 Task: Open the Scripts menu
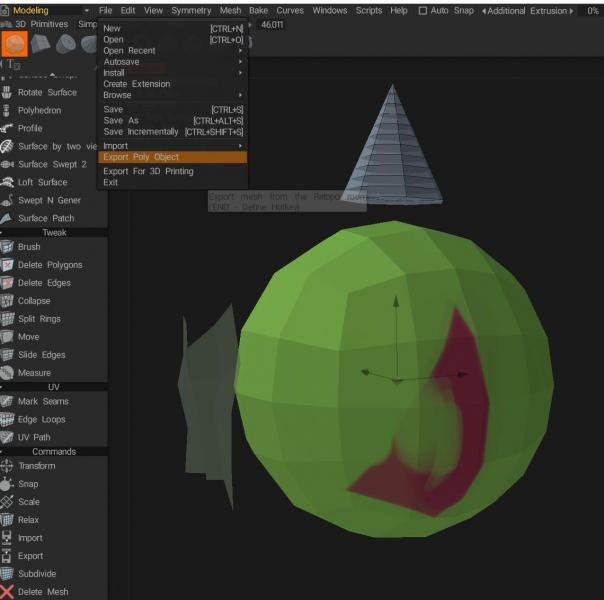(369, 10)
